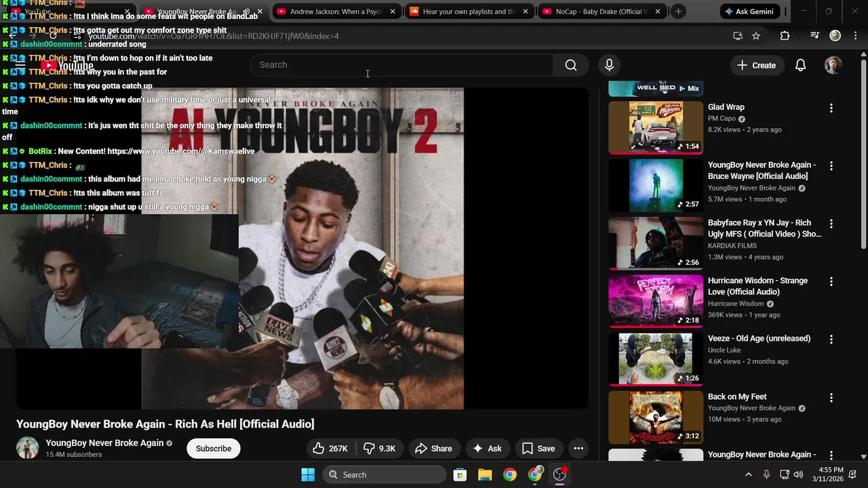Play Glad Wrap thumbnail in sidebar
The width and height of the screenshot is (868, 488).
(656, 127)
